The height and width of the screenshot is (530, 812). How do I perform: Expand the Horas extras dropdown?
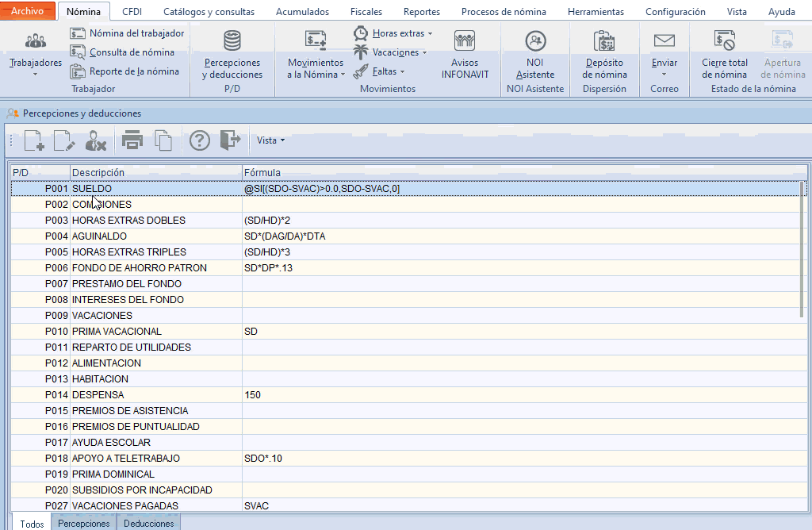402,33
